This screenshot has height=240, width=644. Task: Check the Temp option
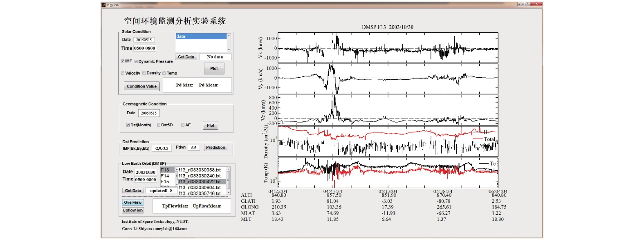(164, 73)
